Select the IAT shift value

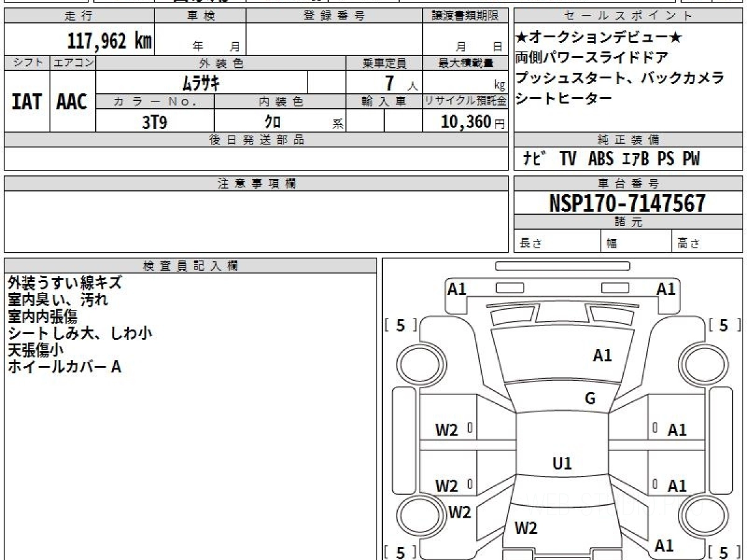(x=27, y=102)
